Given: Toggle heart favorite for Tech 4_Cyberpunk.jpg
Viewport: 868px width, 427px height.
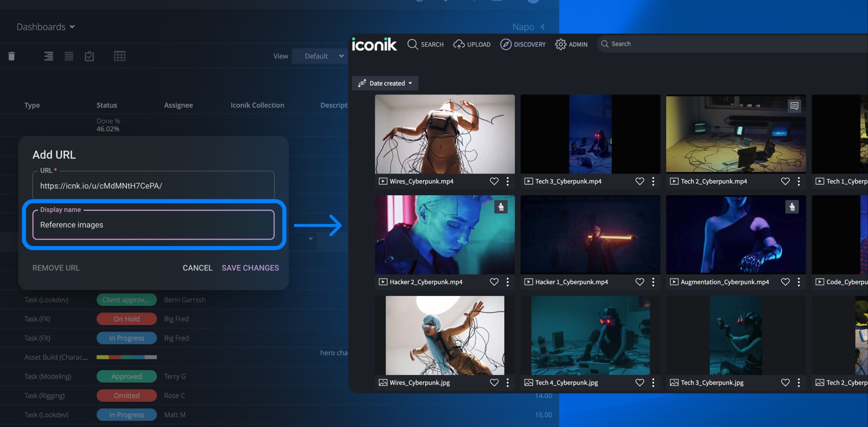Looking at the screenshot, I should 640,382.
